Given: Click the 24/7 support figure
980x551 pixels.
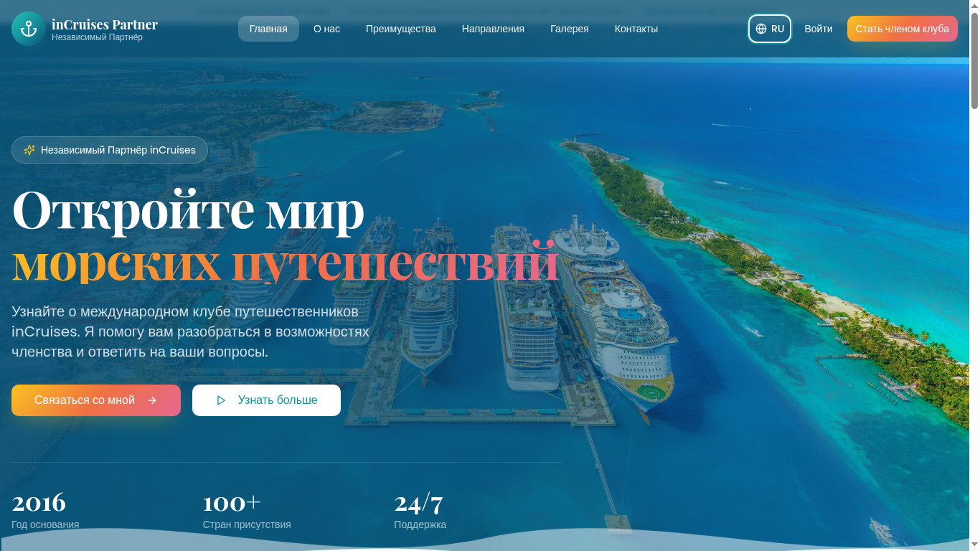Looking at the screenshot, I should tap(418, 502).
